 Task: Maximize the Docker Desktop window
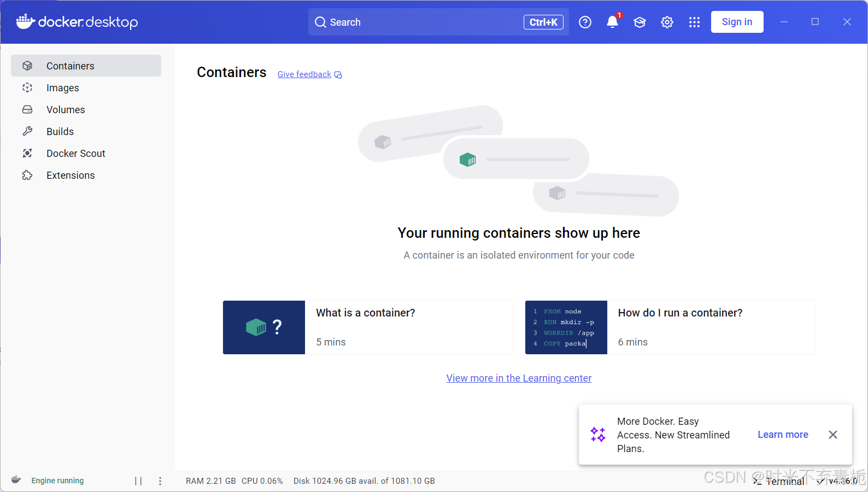[815, 22]
